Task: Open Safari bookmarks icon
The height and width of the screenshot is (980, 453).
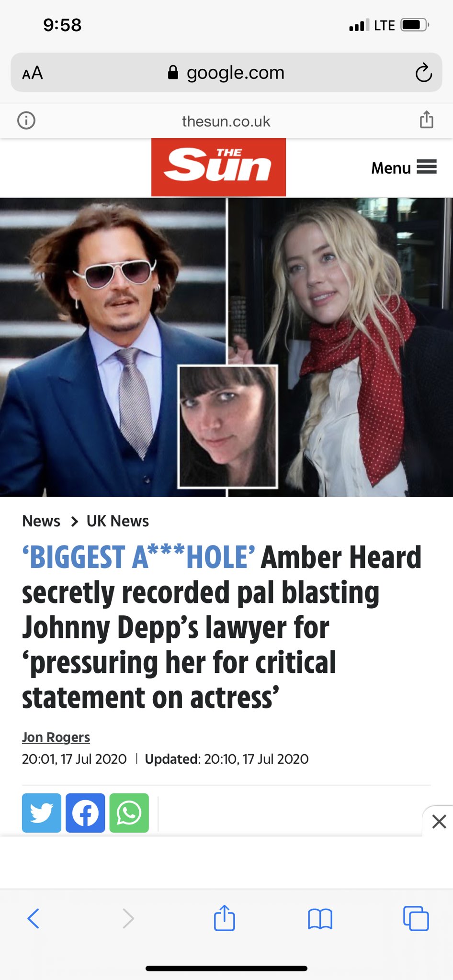Action: (320, 919)
